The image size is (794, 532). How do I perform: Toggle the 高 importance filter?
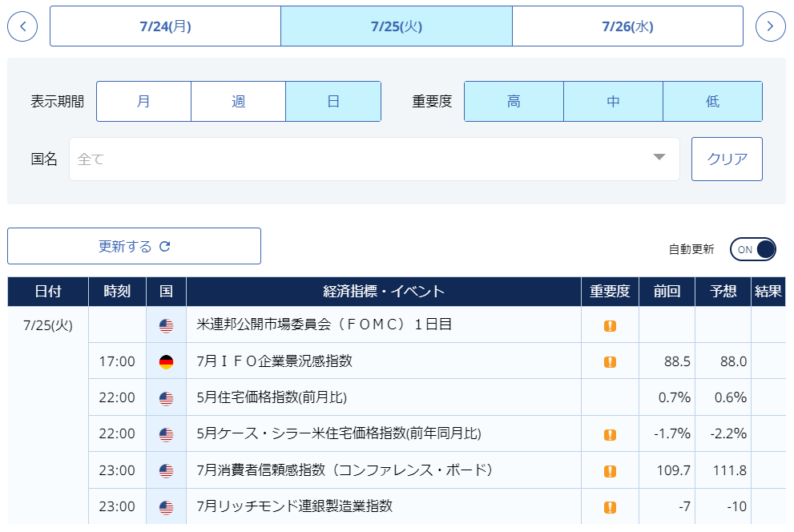click(x=514, y=102)
